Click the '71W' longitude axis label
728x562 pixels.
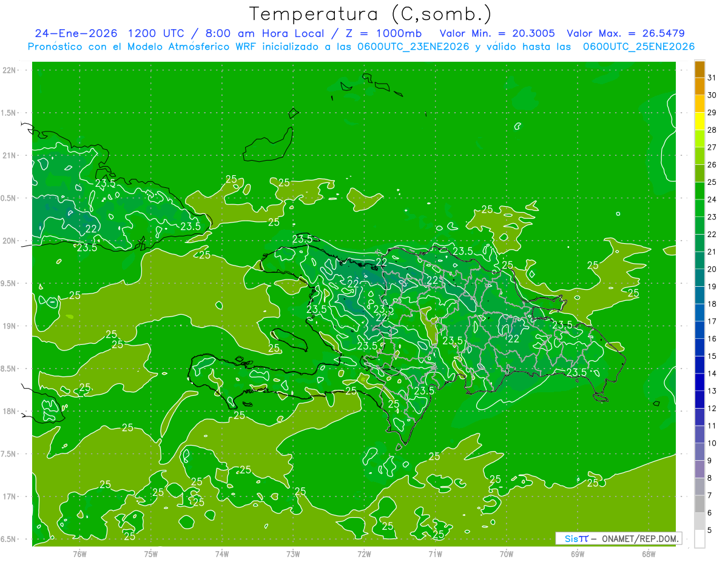[435, 554]
